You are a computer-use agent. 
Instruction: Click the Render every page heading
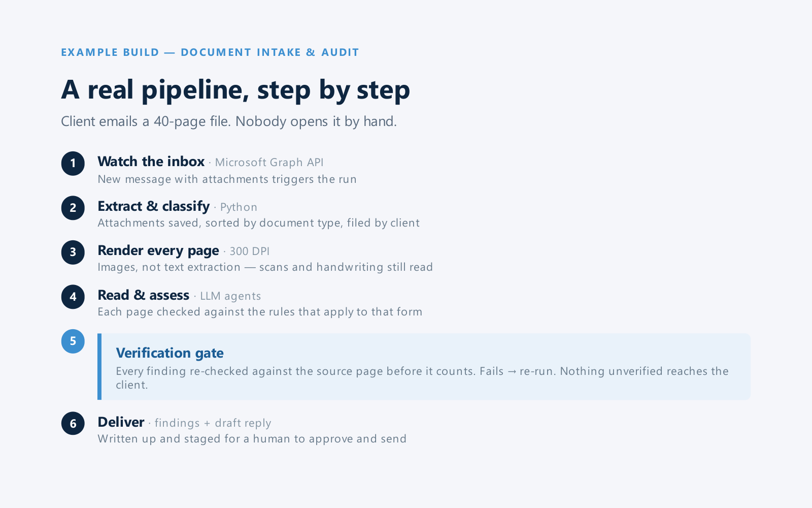point(158,250)
